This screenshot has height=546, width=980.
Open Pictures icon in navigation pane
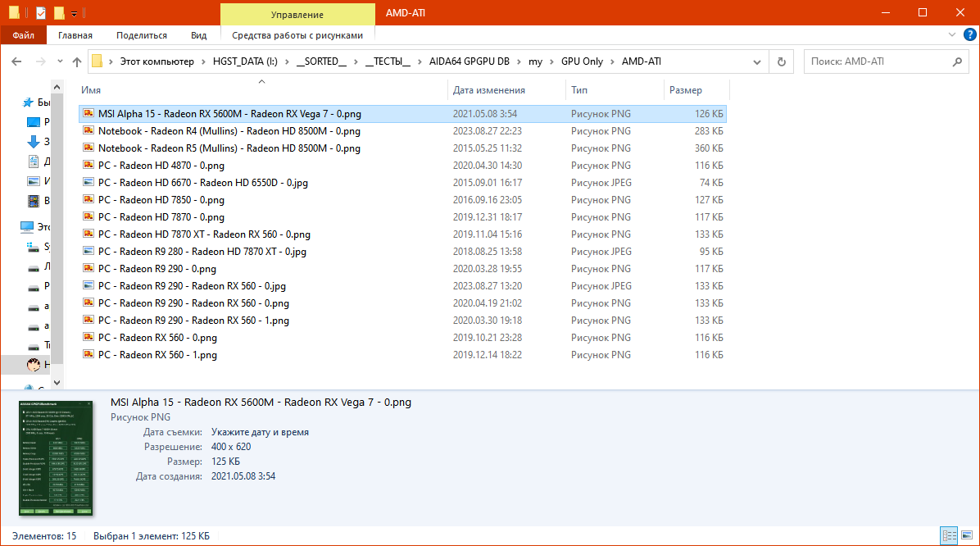point(34,181)
